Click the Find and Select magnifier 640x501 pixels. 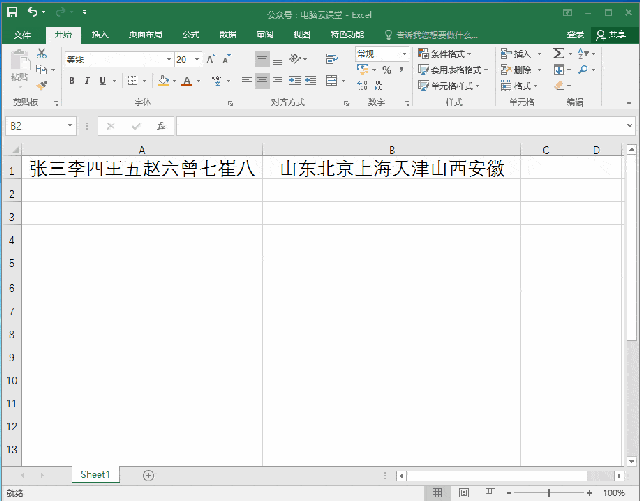(583, 69)
